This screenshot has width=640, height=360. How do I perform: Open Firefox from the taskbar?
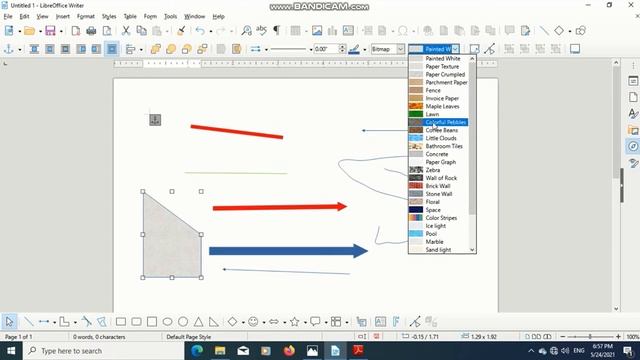point(289,351)
